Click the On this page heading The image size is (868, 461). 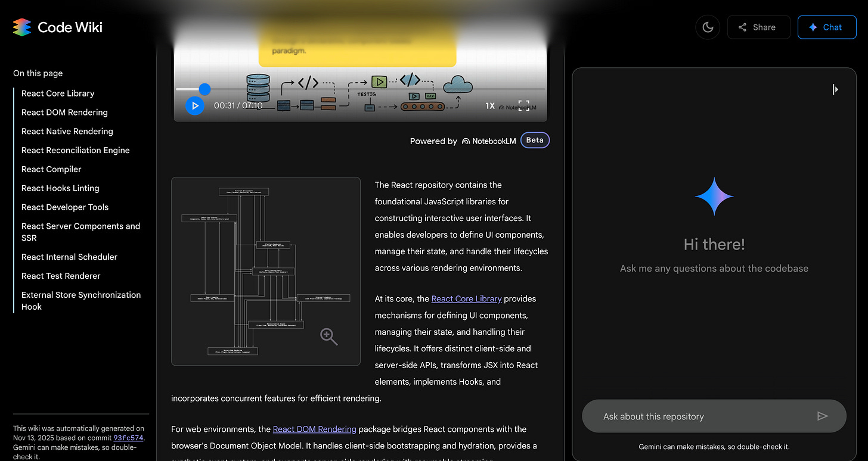coord(38,73)
